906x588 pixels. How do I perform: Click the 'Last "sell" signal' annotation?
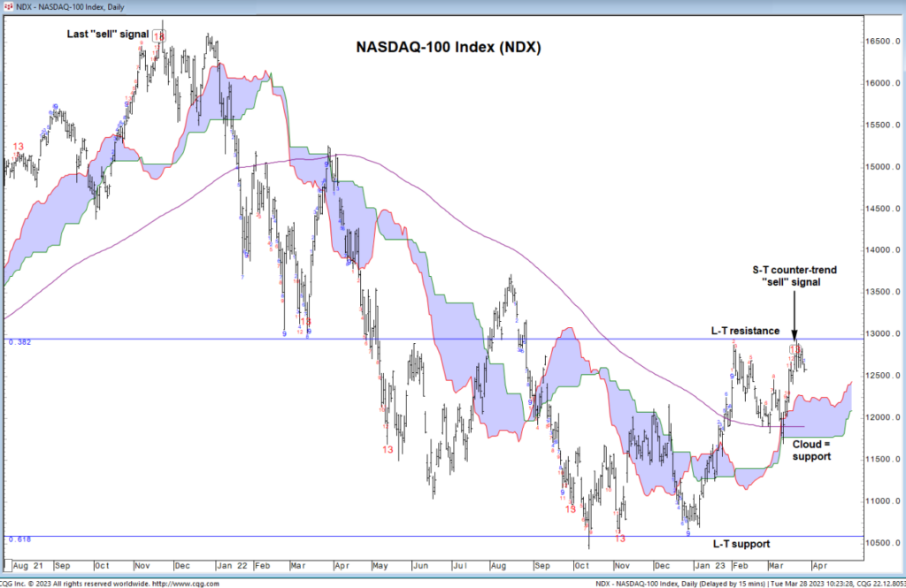pos(107,34)
